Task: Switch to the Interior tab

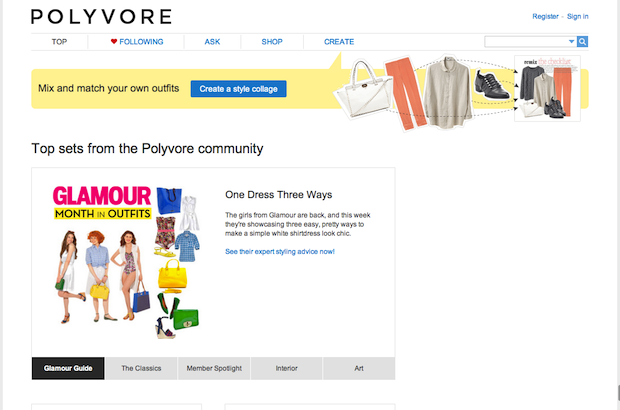Action: pyautogui.click(x=287, y=368)
